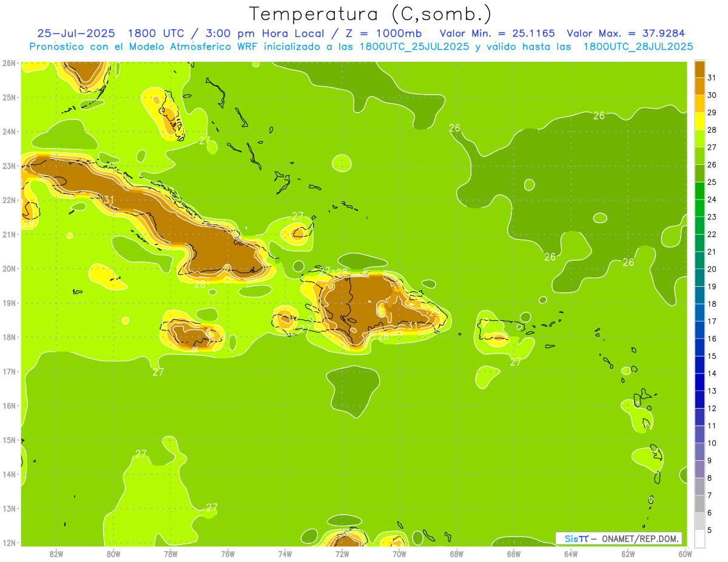Select the yellow swatch between 28 and 29
This screenshot has height=562, width=728.
pyautogui.click(x=699, y=121)
